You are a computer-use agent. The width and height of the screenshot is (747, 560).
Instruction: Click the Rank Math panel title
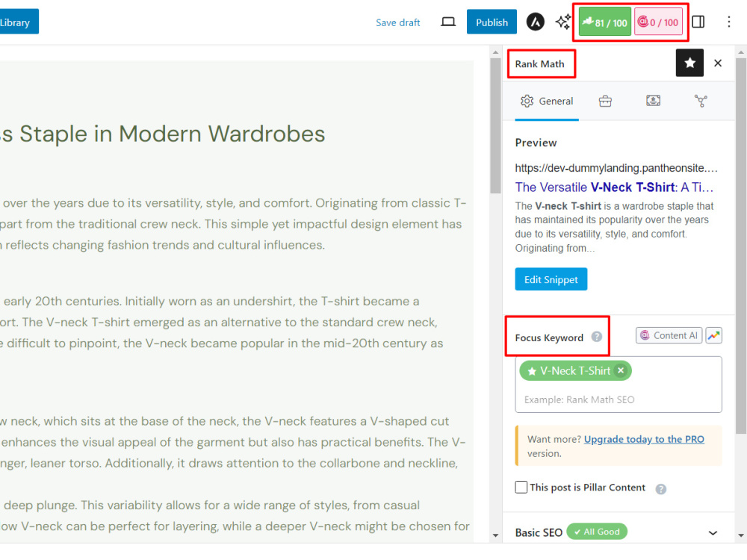[539, 63]
